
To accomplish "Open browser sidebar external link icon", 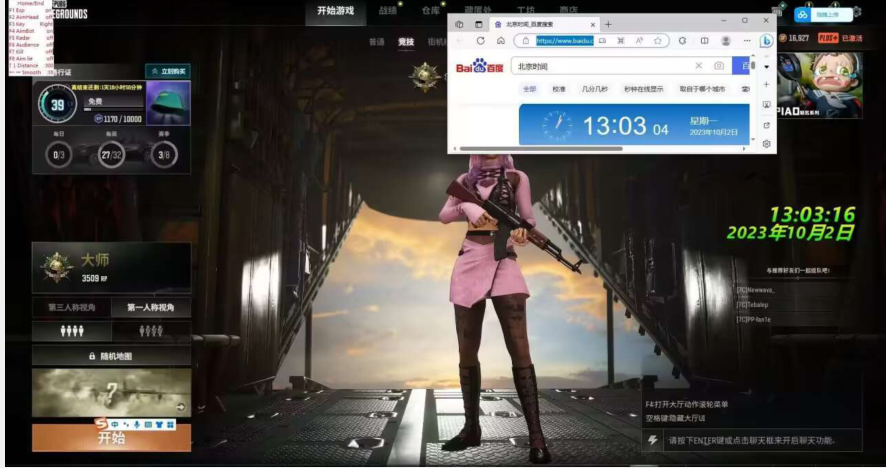I will (766, 125).
